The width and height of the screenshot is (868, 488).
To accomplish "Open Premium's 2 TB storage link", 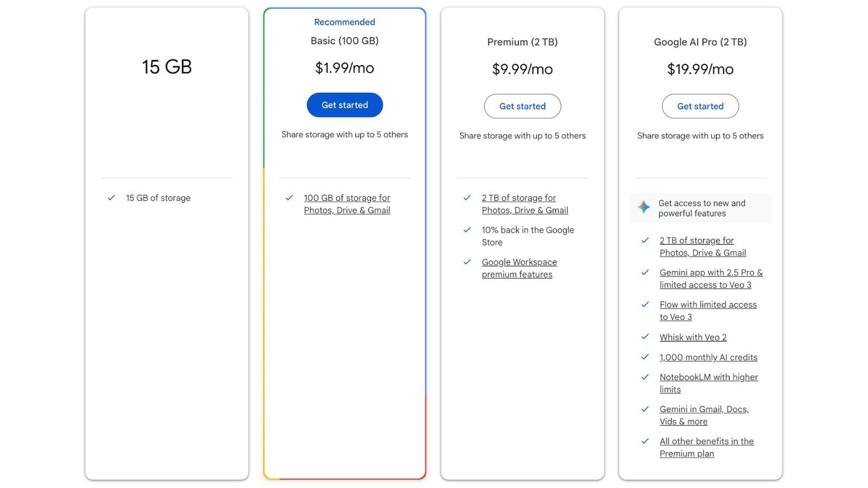I will (x=525, y=204).
